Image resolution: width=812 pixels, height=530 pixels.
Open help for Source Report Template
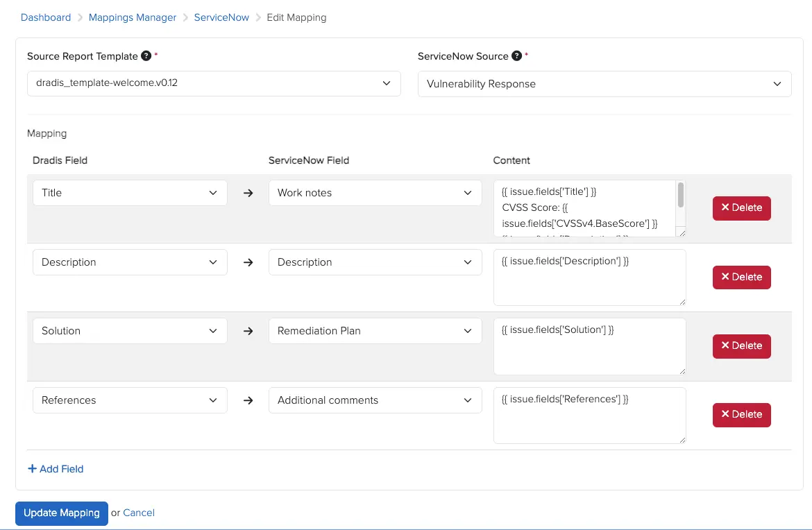146,56
